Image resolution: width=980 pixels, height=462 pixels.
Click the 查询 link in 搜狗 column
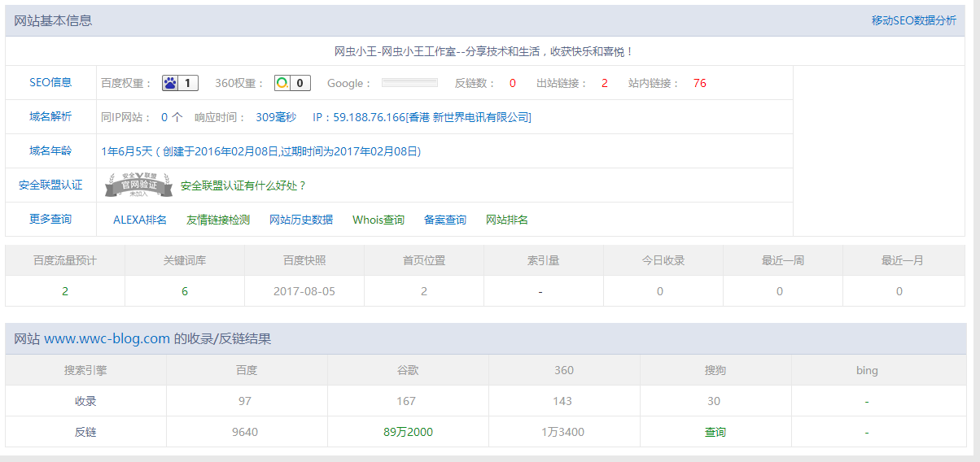tap(715, 432)
